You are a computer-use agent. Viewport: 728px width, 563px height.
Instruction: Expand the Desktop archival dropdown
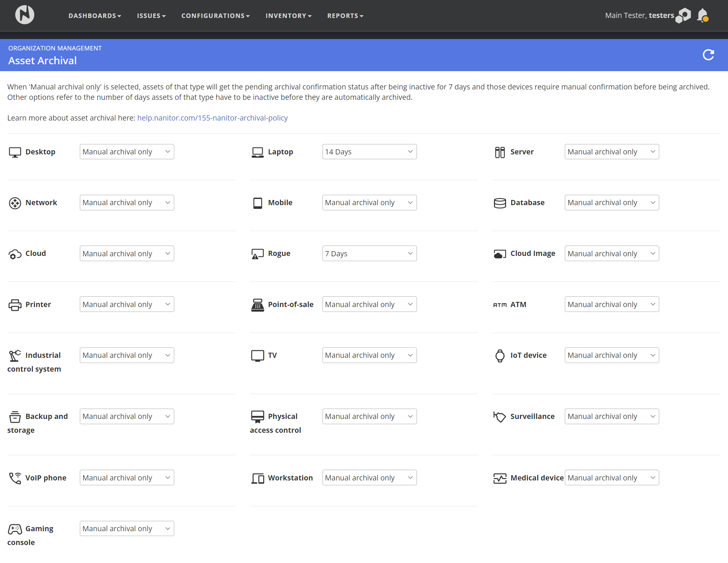(x=127, y=152)
